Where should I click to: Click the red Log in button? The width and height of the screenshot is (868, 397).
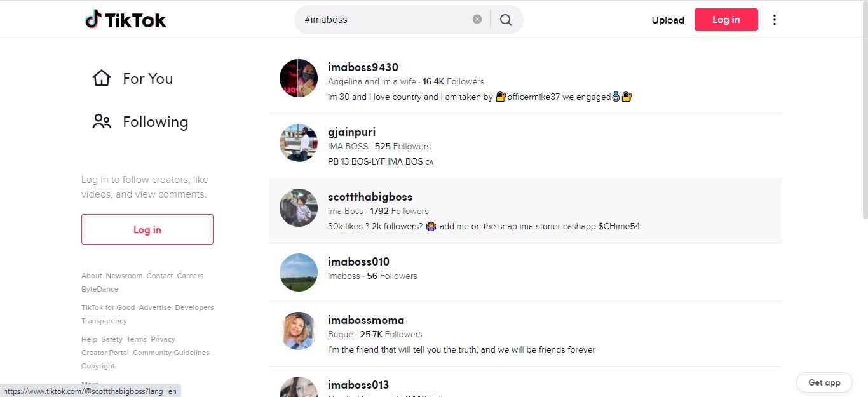[x=726, y=20]
